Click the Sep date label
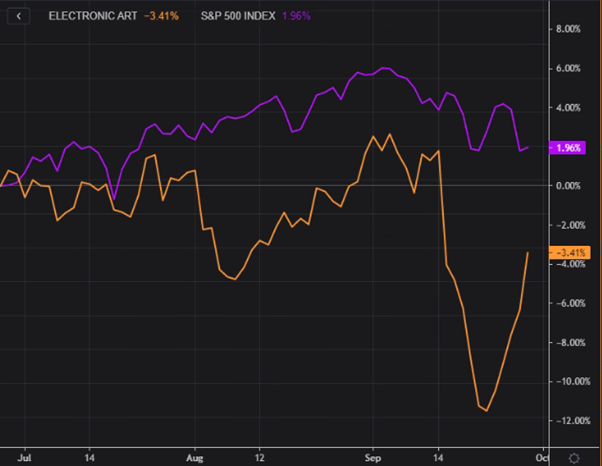The image size is (602, 466). 373,458
